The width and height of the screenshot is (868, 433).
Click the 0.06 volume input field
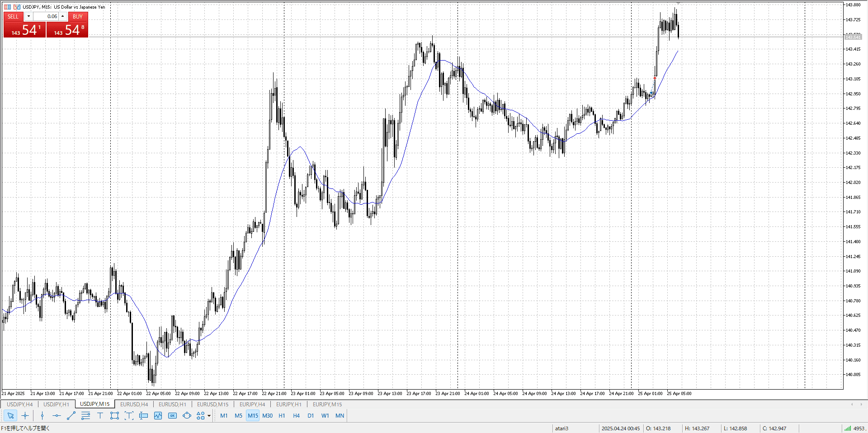(x=46, y=16)
